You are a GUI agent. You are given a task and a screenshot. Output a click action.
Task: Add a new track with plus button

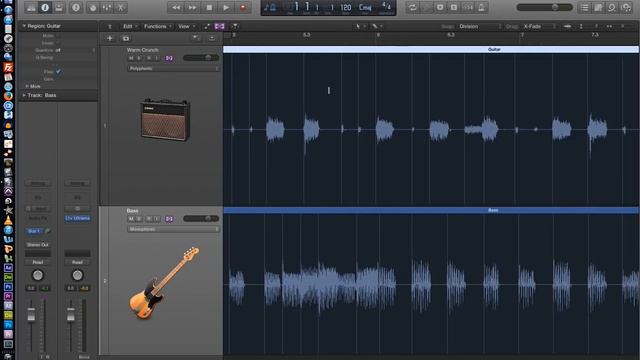tap(109, 38)
